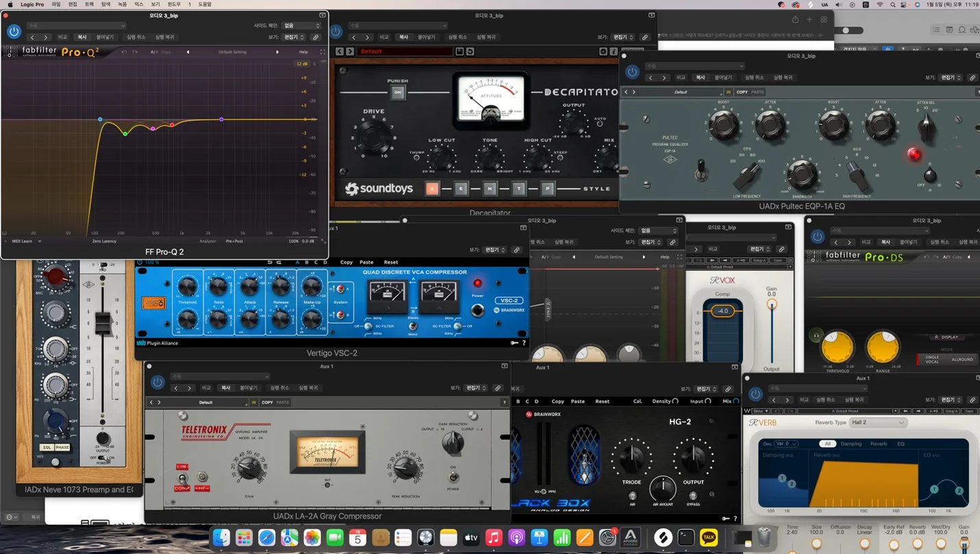Switch to the RVerb Damping tab
The height and width of the screenshot is (554, 980).
851,444
